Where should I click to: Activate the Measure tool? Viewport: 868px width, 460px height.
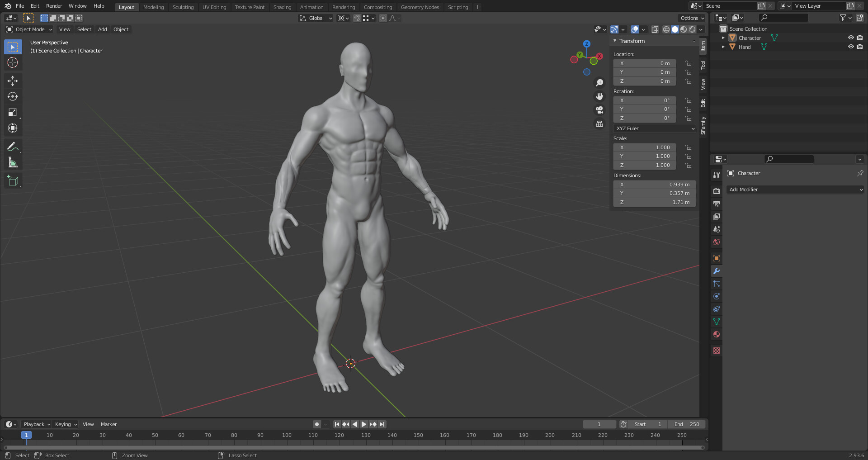(13, 162)
